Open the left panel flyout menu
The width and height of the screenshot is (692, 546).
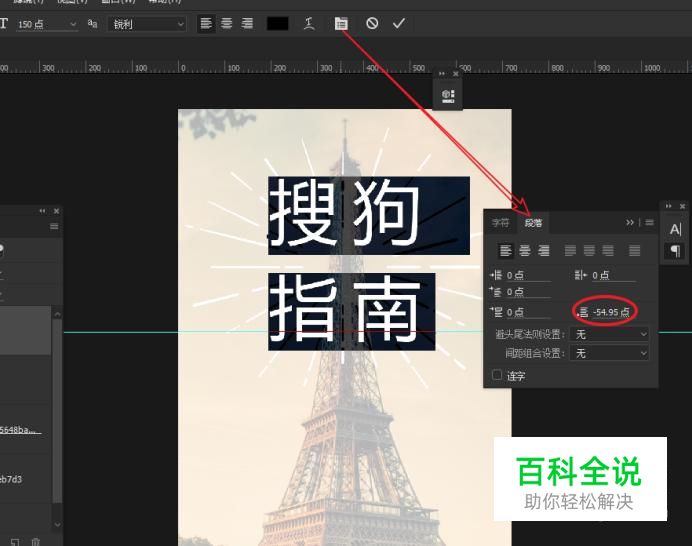click(x=54, y=226)
